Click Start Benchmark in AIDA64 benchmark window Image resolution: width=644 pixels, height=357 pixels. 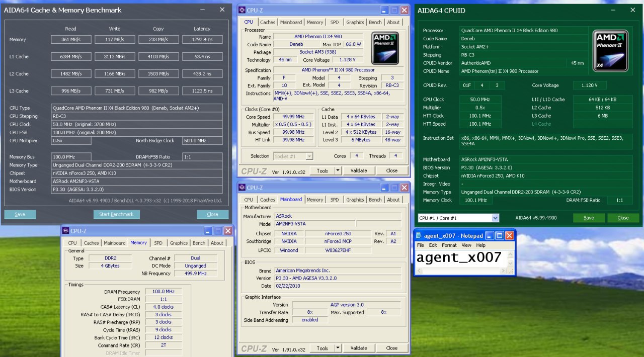tap(116, 214)
